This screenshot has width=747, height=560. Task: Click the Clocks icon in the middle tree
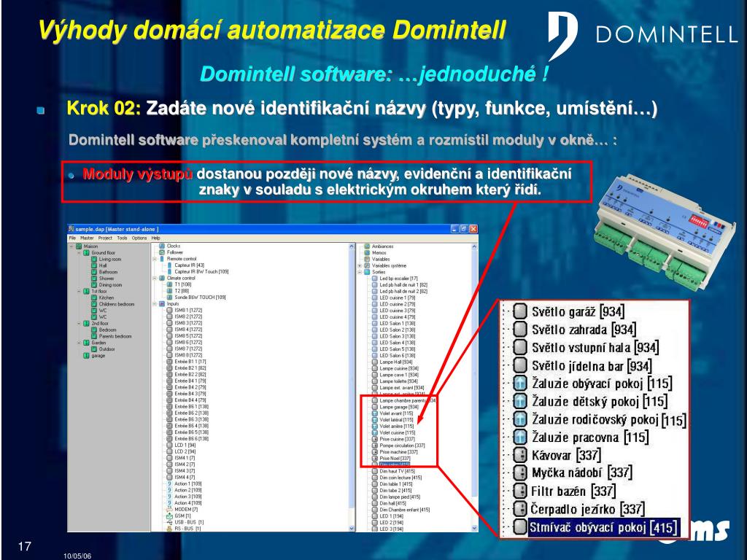tap(162, 246)
